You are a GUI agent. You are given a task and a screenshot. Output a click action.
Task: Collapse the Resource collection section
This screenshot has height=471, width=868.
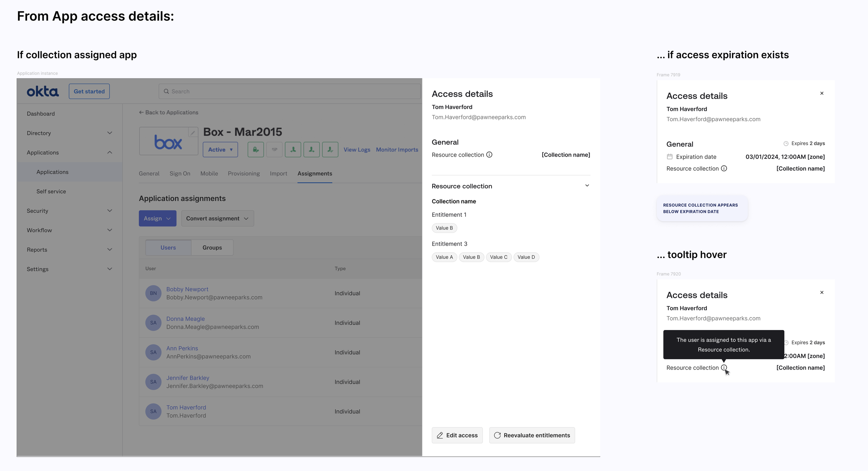[587, 185]
